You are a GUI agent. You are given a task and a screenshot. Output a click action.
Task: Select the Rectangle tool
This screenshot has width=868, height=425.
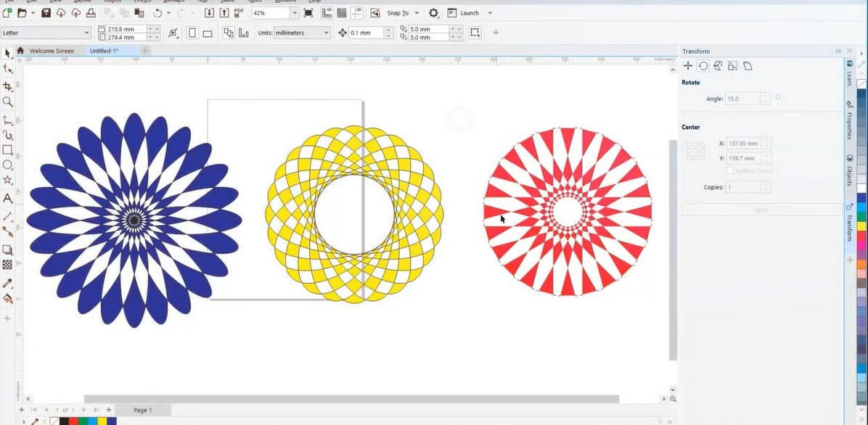(x=7, y=150)
